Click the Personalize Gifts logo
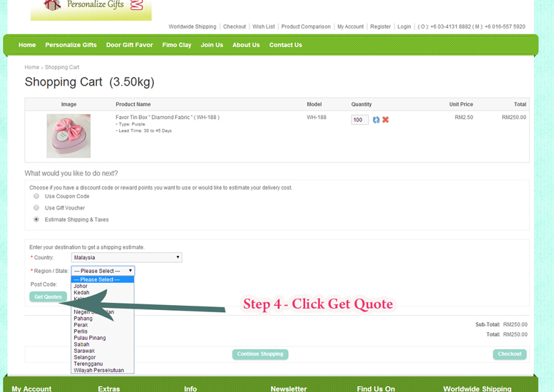This screenshot has height=392, width=554. pyautogui.click(x=91, y=7)
